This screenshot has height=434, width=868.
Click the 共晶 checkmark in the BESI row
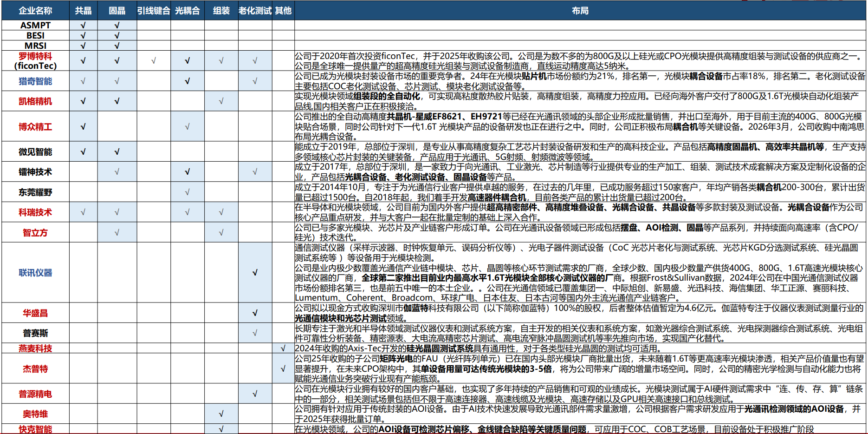84,35
